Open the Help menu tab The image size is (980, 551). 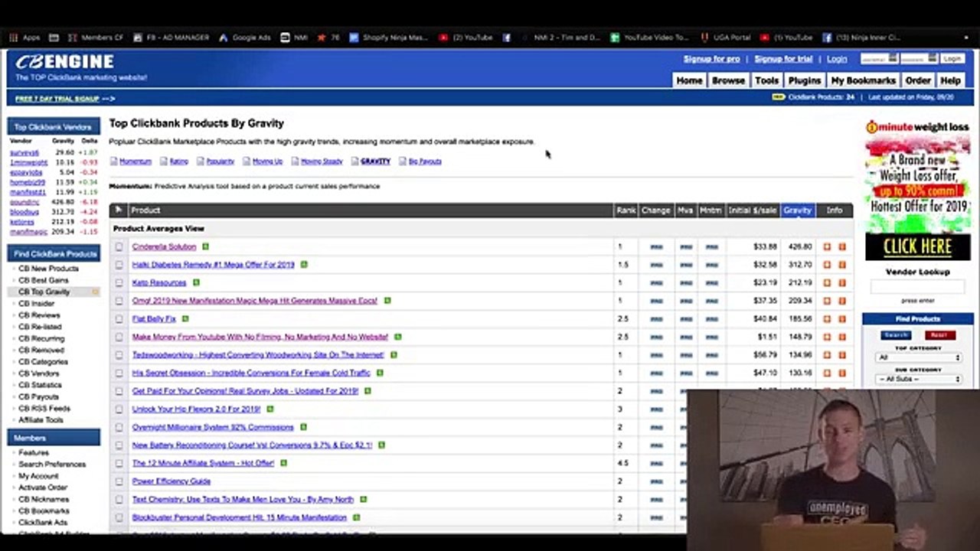950,80
